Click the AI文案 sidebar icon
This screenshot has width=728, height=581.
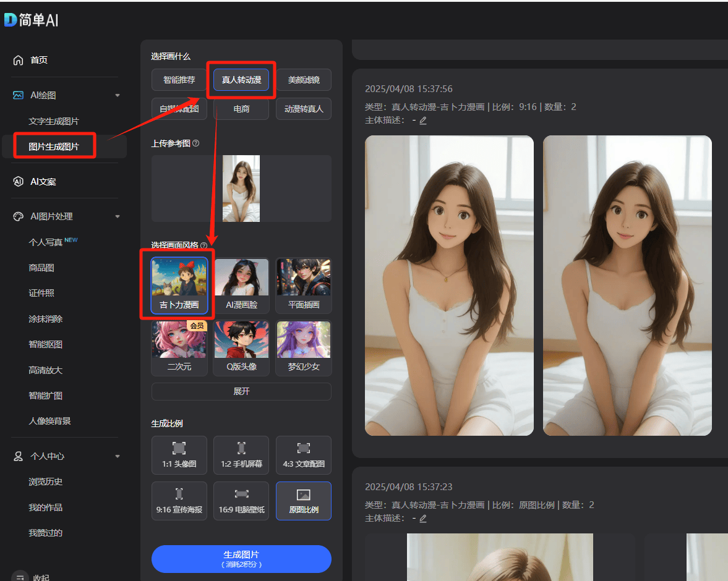coord(19,182)
